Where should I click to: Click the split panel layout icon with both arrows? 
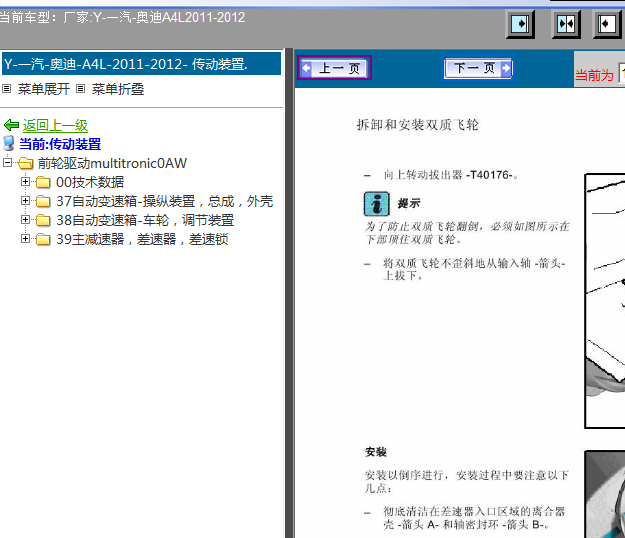[566, 24]
